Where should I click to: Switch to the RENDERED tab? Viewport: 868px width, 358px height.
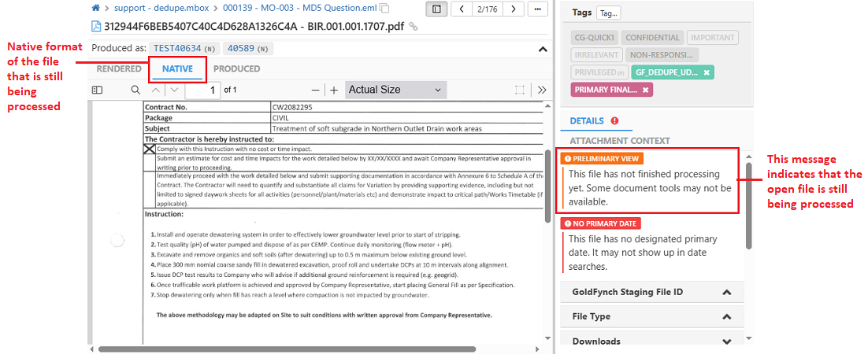[x=119, y=69]
